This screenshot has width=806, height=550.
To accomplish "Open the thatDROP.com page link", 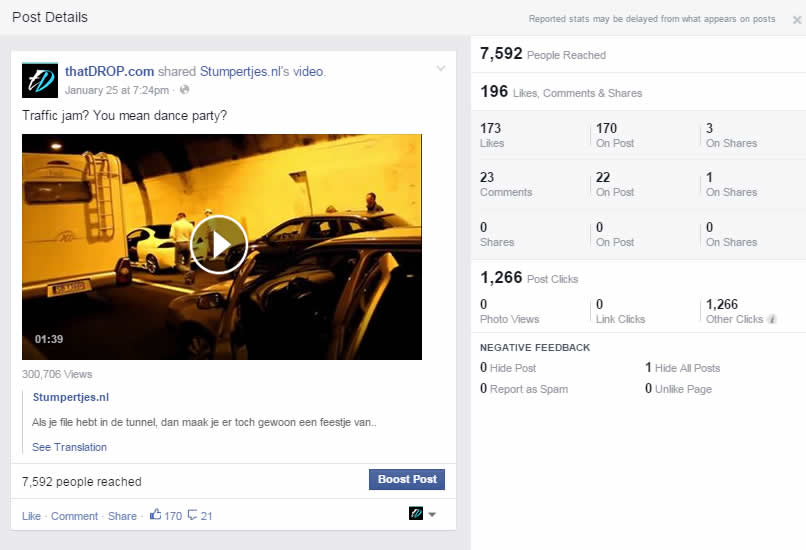I will 109,71.
